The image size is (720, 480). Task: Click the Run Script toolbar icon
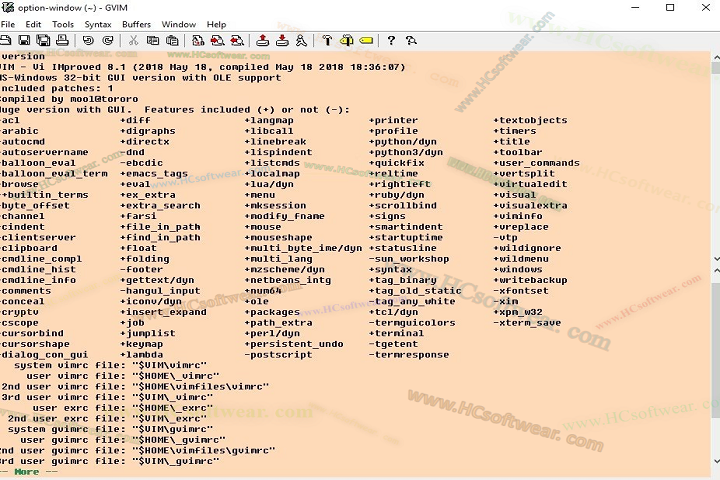tap(301, 40)
